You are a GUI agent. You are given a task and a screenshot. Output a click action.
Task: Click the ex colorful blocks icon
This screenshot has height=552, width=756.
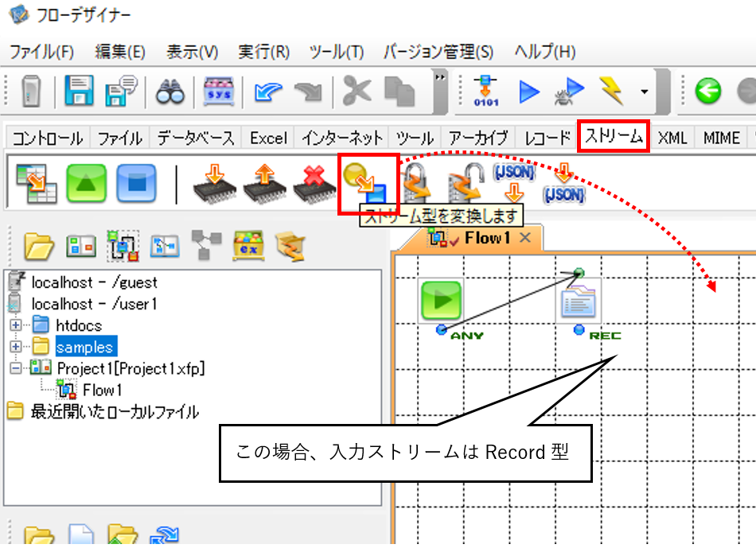click(248, 246)
